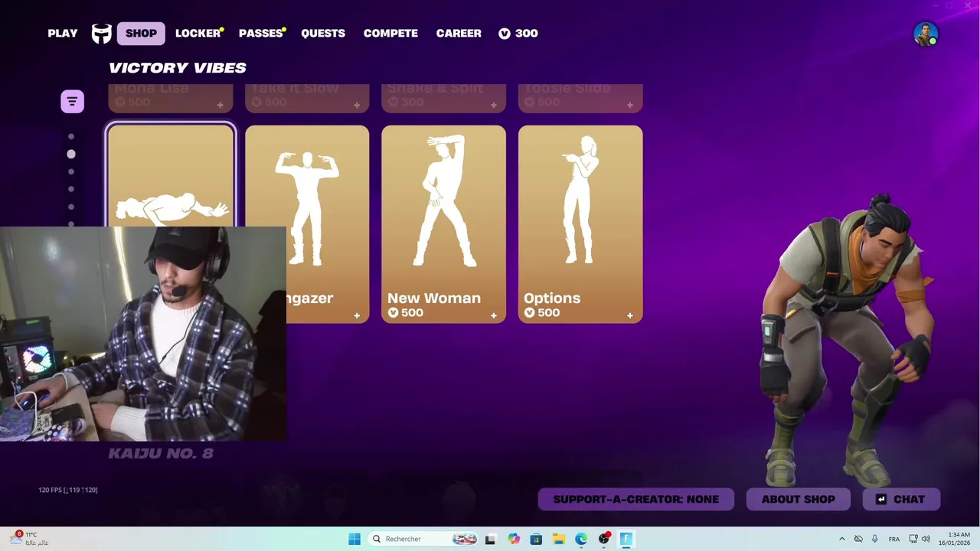Switch to OBS Studio in taskbar
980x551 pixels.
coord(604,539)
